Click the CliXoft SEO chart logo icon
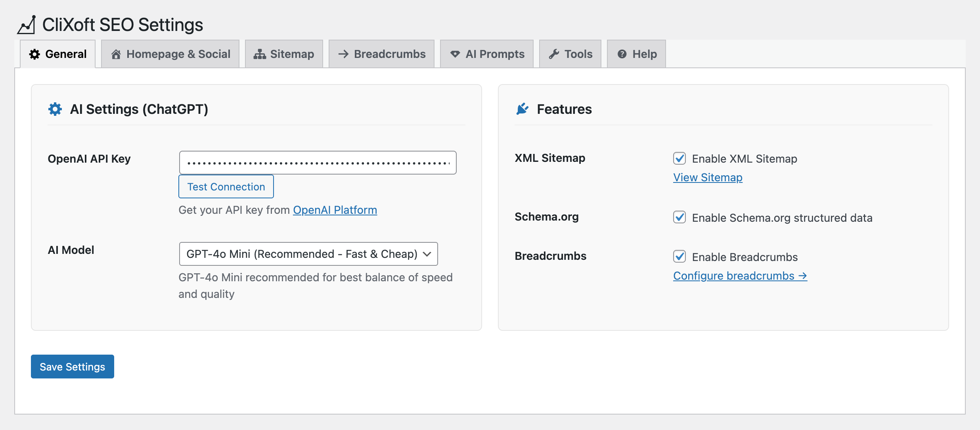Image resolution: width=980 pixels, height=430 pixels. [27, 25]
